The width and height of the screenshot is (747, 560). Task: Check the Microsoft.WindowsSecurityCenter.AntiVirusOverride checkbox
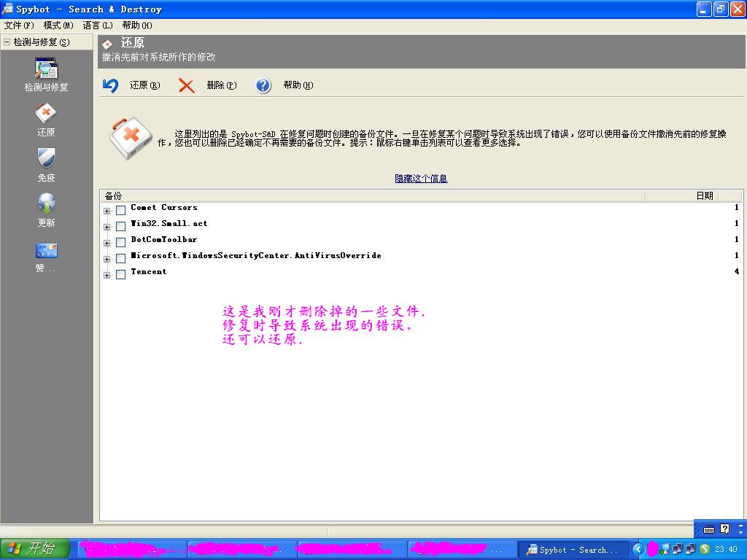(121, 258)
